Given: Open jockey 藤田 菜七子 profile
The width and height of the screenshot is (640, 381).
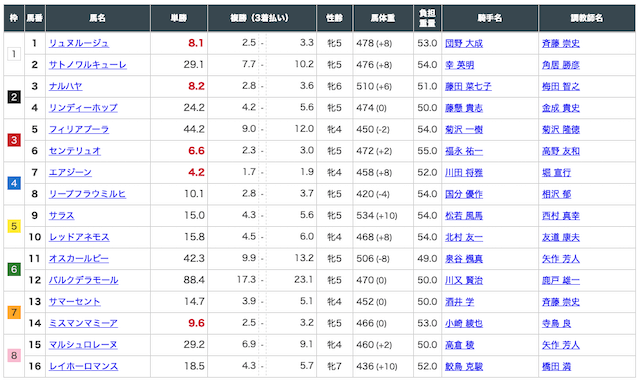Looking at the screenshot, I should (x=468, y=87).
